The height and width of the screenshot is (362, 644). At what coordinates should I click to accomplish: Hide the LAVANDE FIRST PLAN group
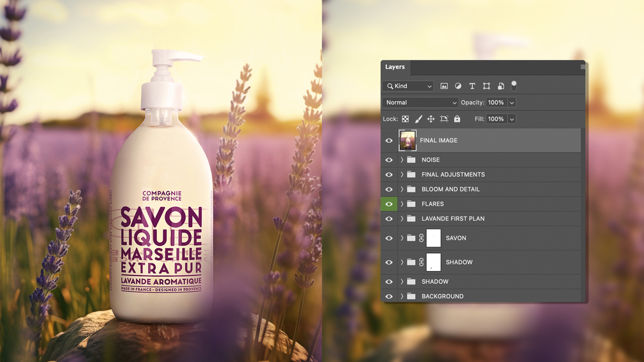click(x=389, y=218)
